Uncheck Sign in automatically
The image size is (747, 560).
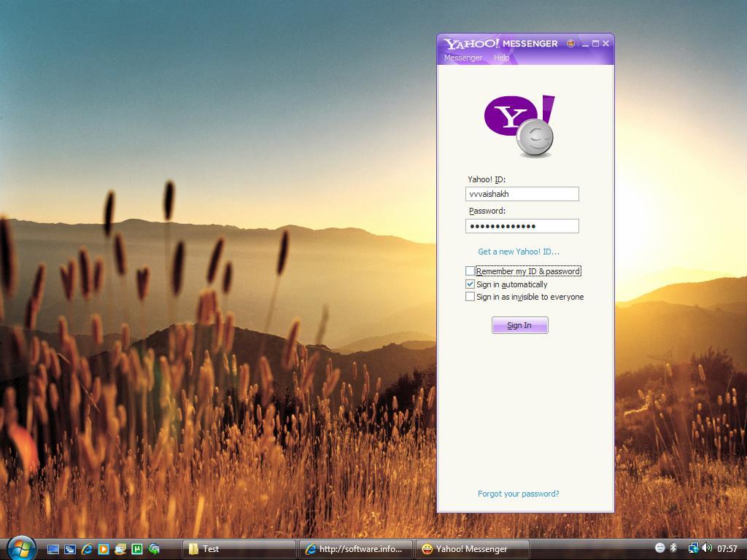point(471,284)
